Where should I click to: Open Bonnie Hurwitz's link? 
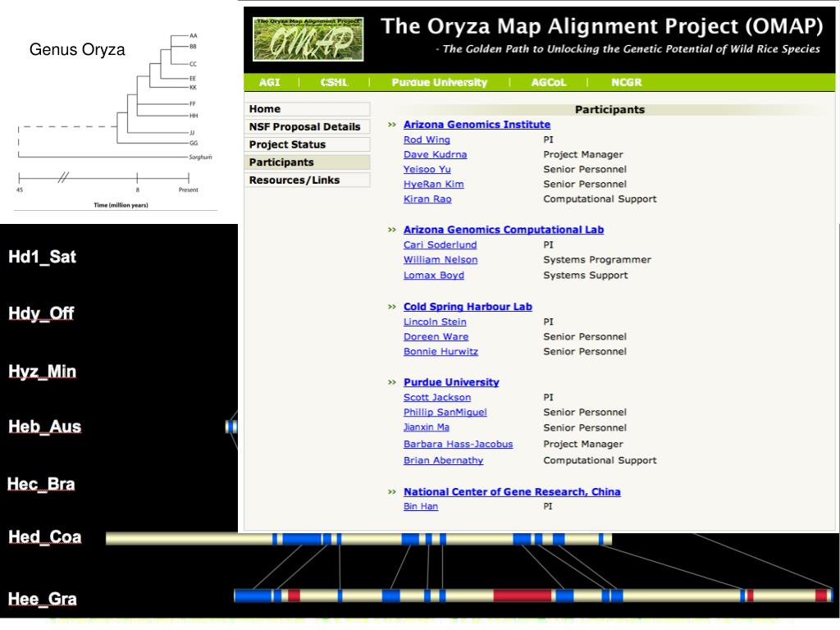[x=441, y=352]
